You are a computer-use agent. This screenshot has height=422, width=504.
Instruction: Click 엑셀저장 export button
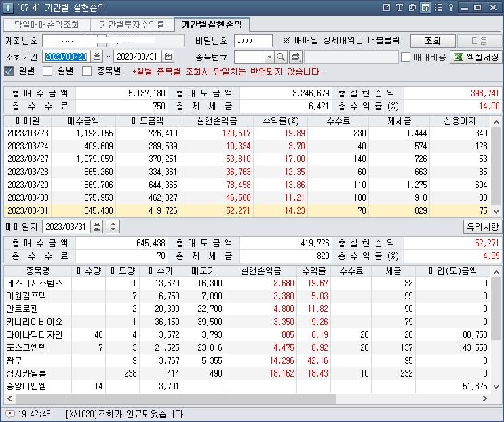click(476, 57)
